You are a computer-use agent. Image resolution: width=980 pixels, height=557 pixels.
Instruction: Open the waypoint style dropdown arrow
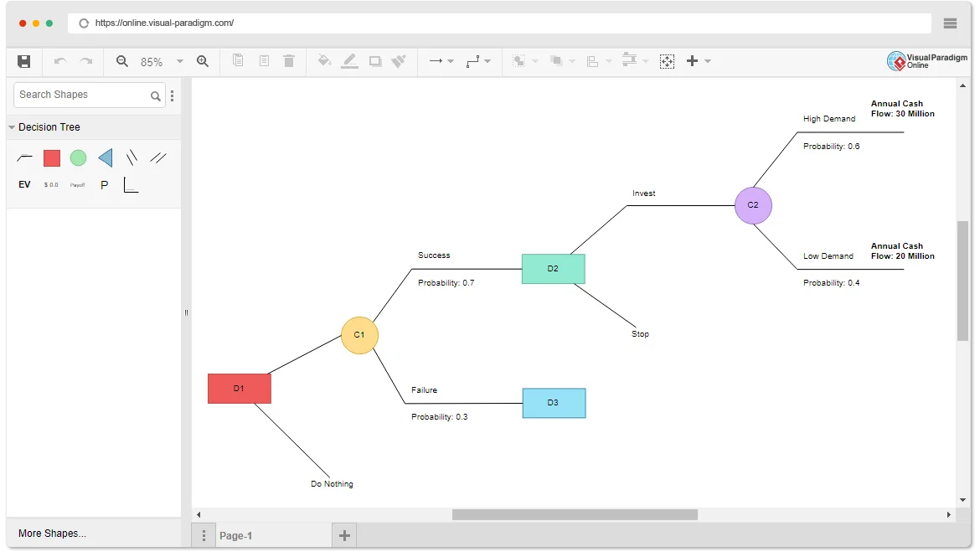click(487, 61)
